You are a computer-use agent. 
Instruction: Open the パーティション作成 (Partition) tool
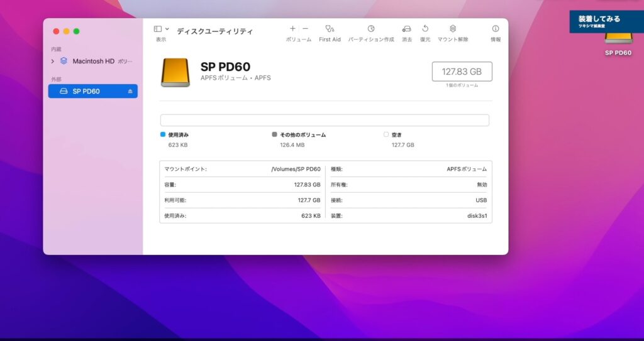[371, 29]
